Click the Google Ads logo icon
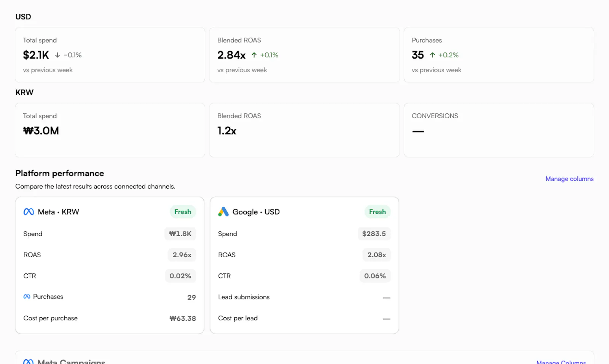Viewport: 609px width, 364px height. tap(223, 212)
